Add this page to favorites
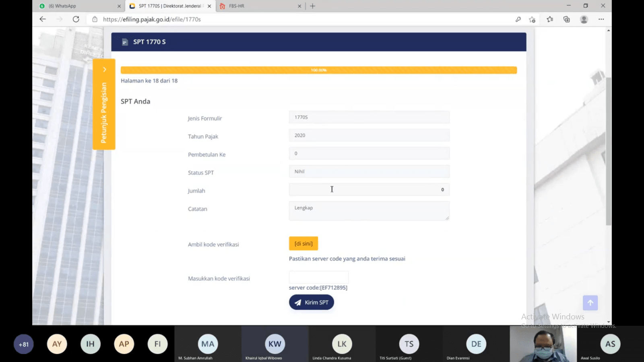644x362 pixels. (x=532, y=19)
